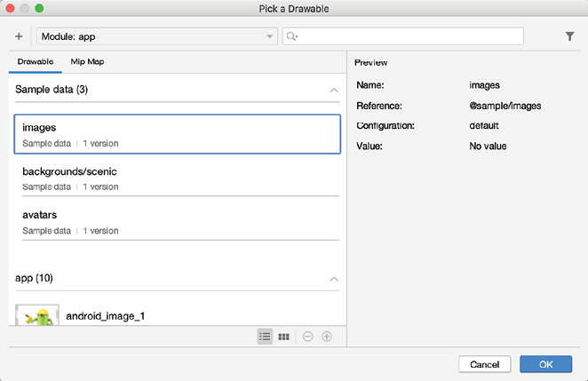Zoom in on the thumbnails with the plus icon

click(x=327, y=337)
